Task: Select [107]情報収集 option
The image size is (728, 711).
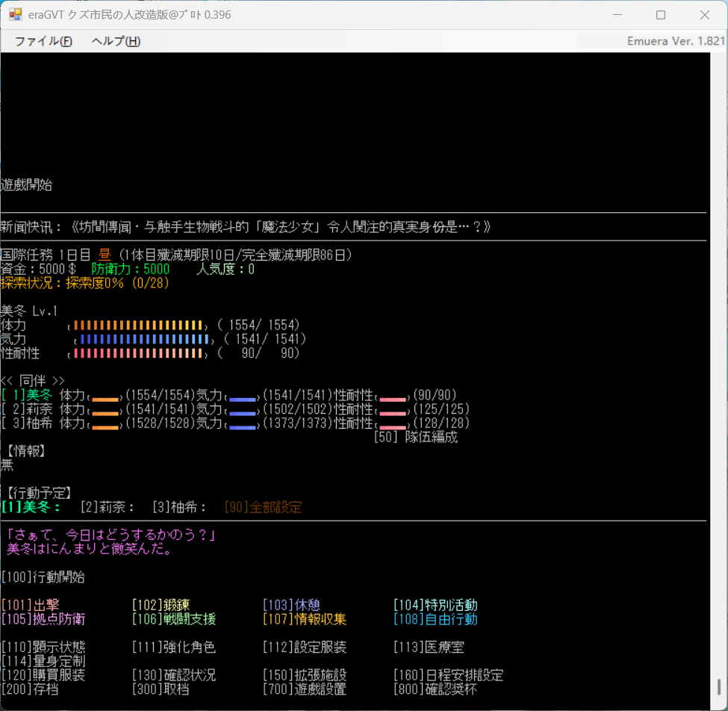Action: tap(305, 619)
